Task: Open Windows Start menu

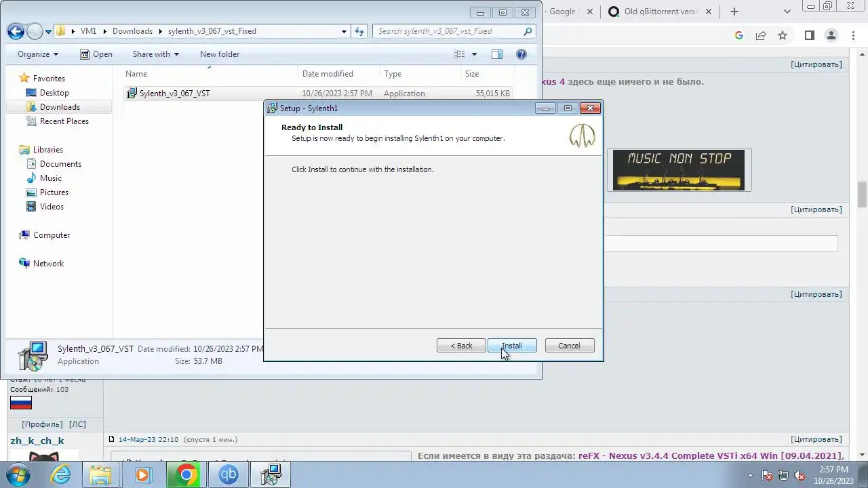Action: tap(18, 474)
